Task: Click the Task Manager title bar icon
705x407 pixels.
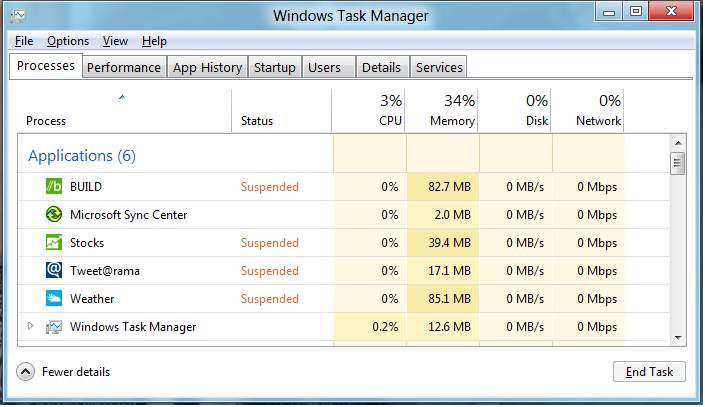Action: point(18,16)
